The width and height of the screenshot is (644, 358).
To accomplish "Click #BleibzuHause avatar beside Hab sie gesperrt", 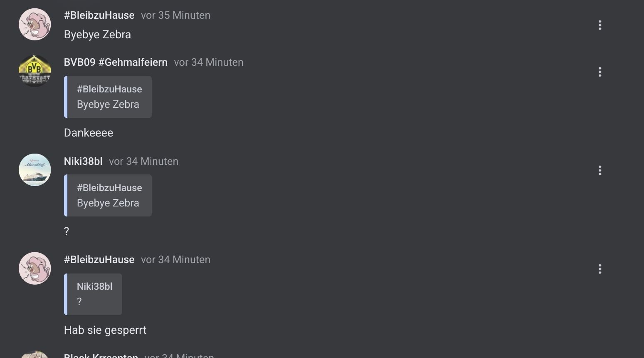I will 35,268.
